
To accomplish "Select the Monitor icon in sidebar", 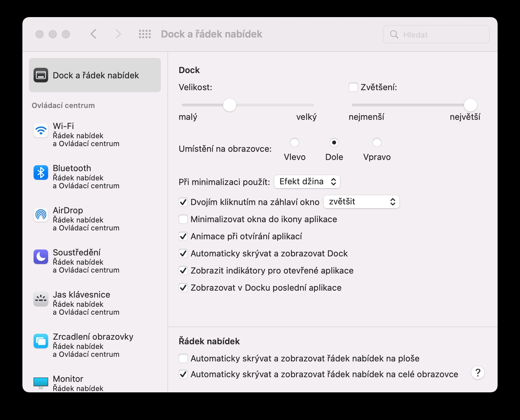I will 41,383.
